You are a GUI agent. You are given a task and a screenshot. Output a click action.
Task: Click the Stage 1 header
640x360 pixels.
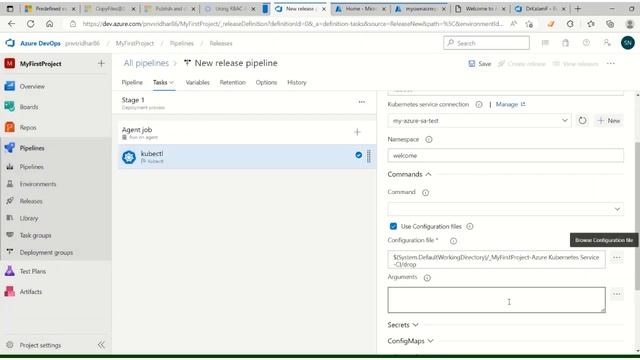tap(133, 100)
